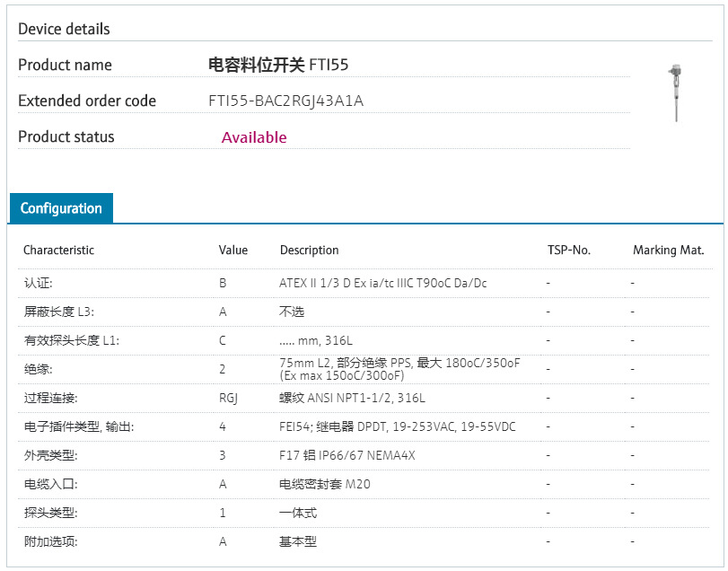Screen dimensions: 728x571
Task: Select the 探头类型 row label
Action: pyautogui.click(x=50, y=513)
